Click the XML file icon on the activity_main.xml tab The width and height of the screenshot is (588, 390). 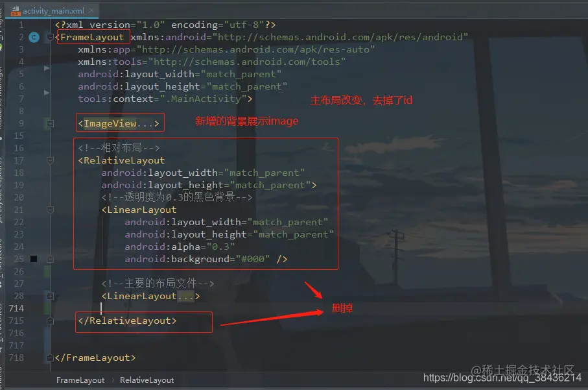tap(16, 11)
